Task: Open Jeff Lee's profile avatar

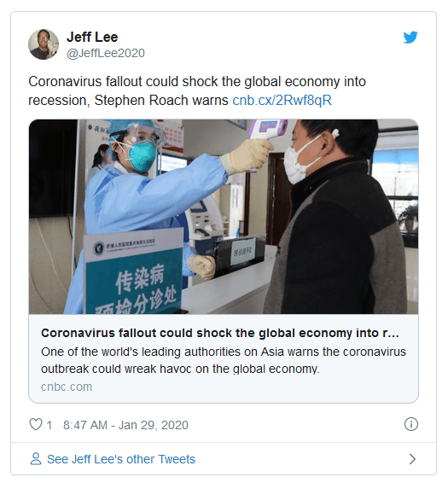Action: (44, 44)
